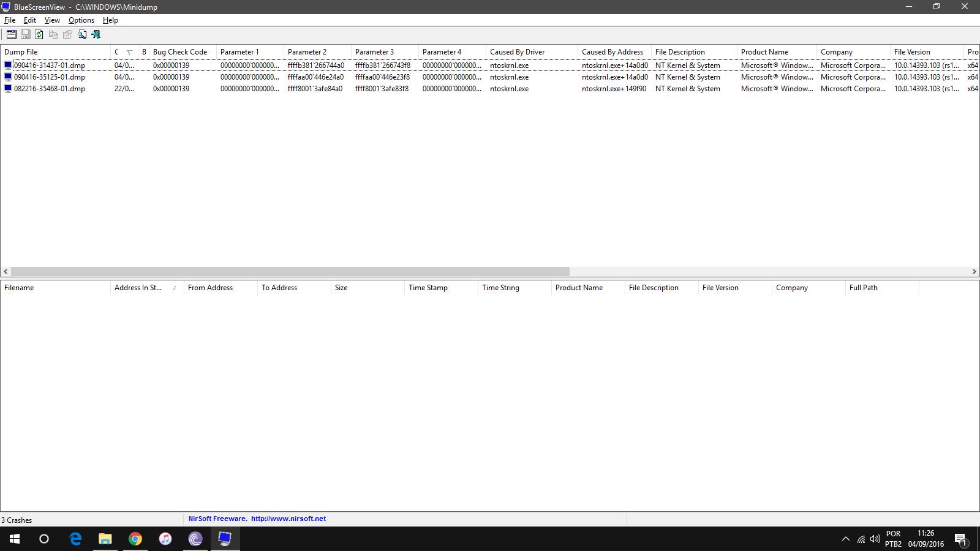980x551 pixels.
Task: Click the BlueScreenView taskbar icon
Action: point(225,539)
